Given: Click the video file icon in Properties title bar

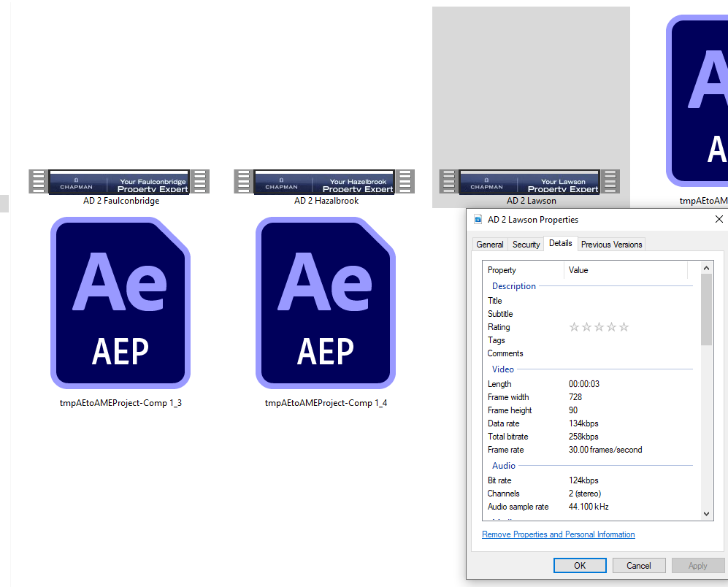Looking at the screenshot, I should coord(478,220).
